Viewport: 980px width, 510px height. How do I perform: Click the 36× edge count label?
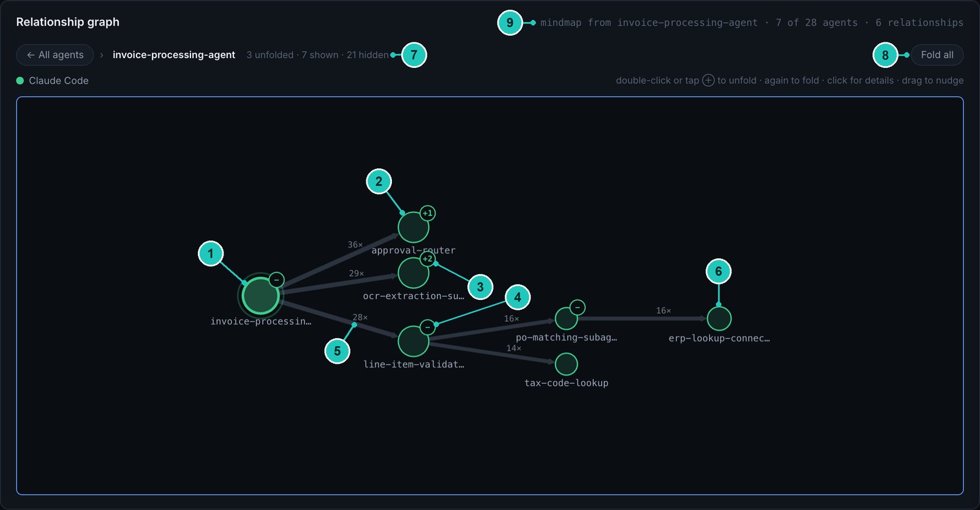(x=355, y=244)
